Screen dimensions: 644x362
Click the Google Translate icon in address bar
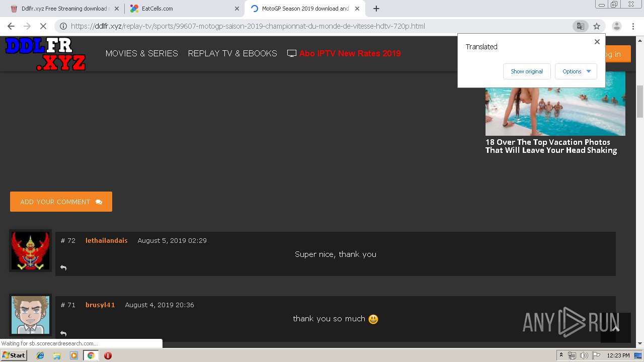[580, 26]
